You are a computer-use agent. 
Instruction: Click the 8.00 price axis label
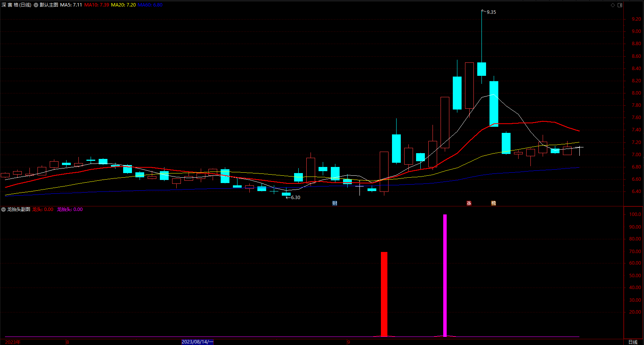[x=636, y=93]
